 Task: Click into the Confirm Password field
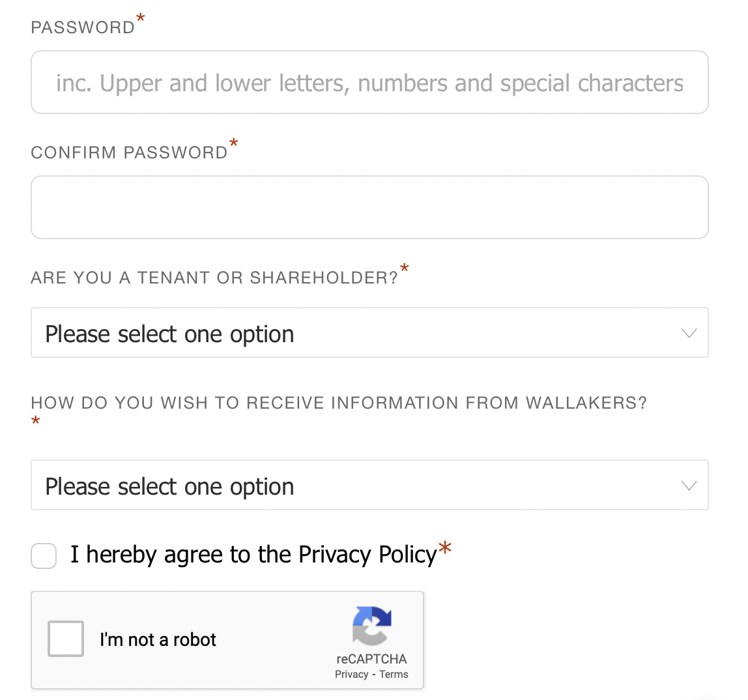coord(369,207)
